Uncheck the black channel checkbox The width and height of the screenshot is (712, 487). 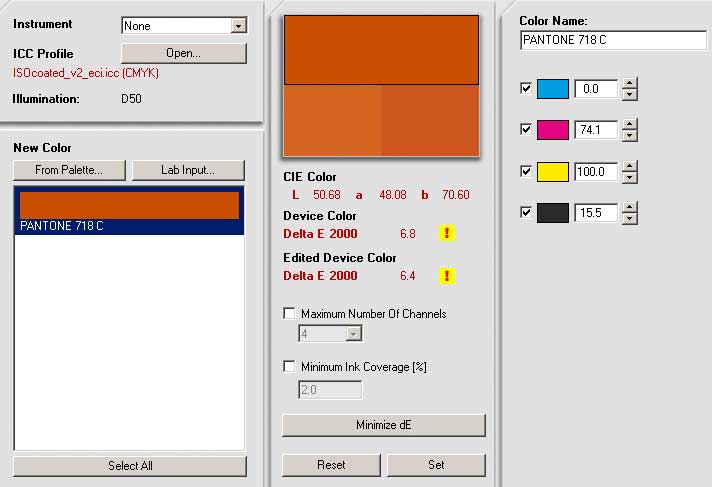point(526,212)
